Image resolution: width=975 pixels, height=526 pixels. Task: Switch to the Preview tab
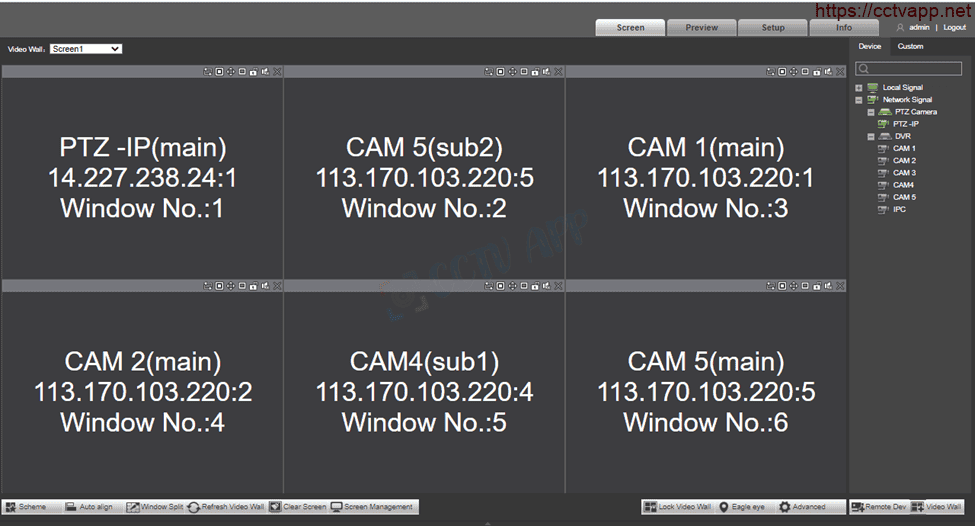point(701,28)
